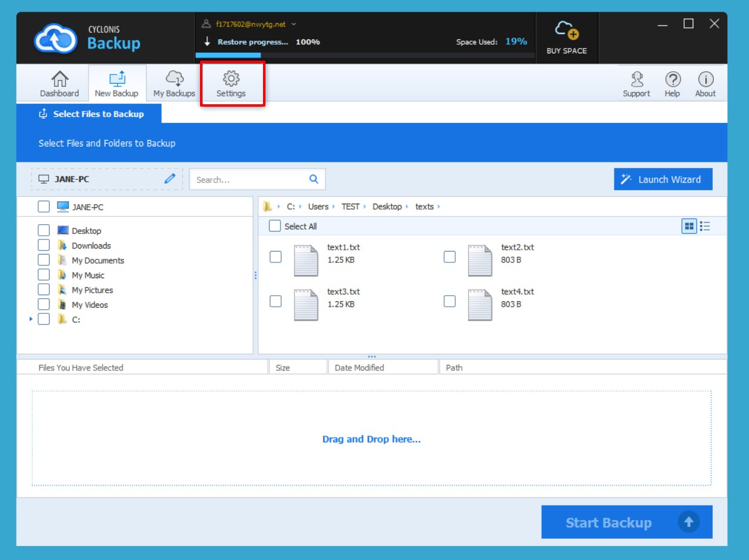The image size is (749, 560).
Task: Switch to list view layout
Action: tap(705, 227)
